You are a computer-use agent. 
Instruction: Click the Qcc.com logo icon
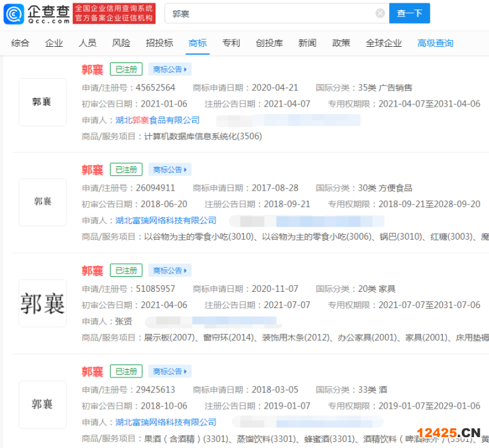14,14
